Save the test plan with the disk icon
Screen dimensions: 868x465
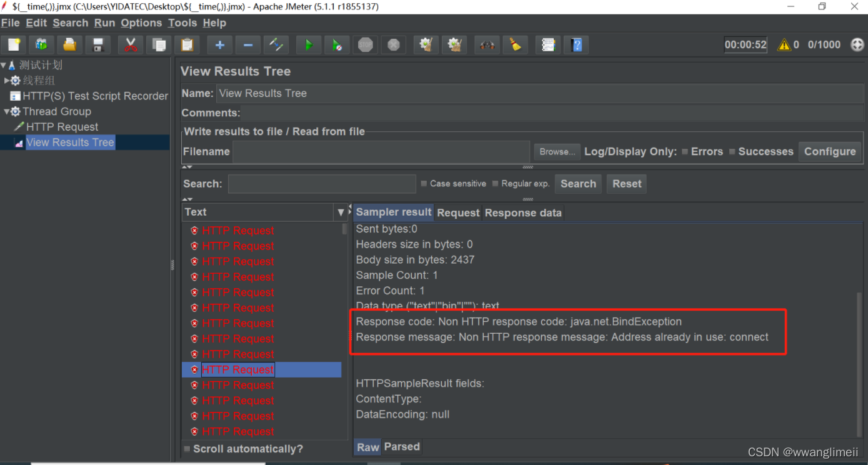(x=98, y=44)
